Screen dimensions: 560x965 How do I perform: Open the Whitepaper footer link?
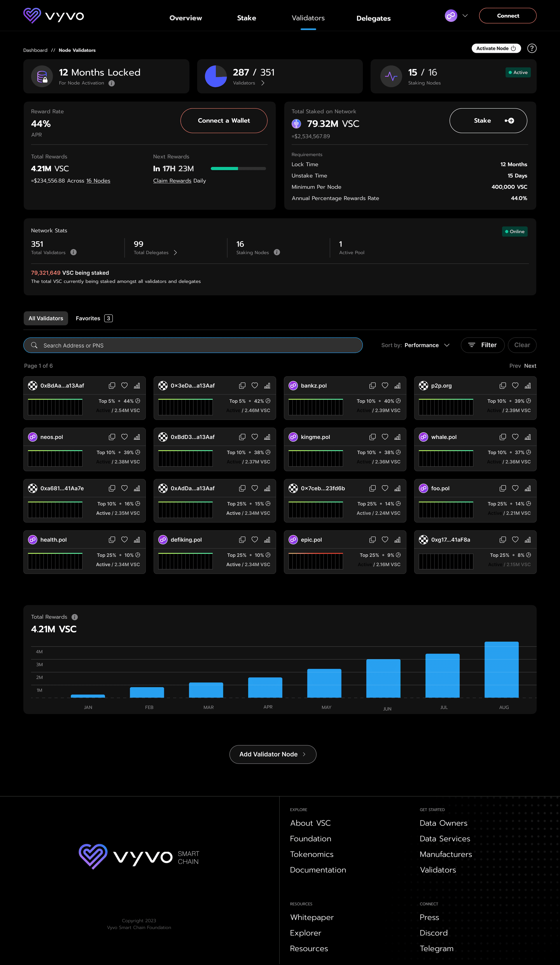(312, 917)
